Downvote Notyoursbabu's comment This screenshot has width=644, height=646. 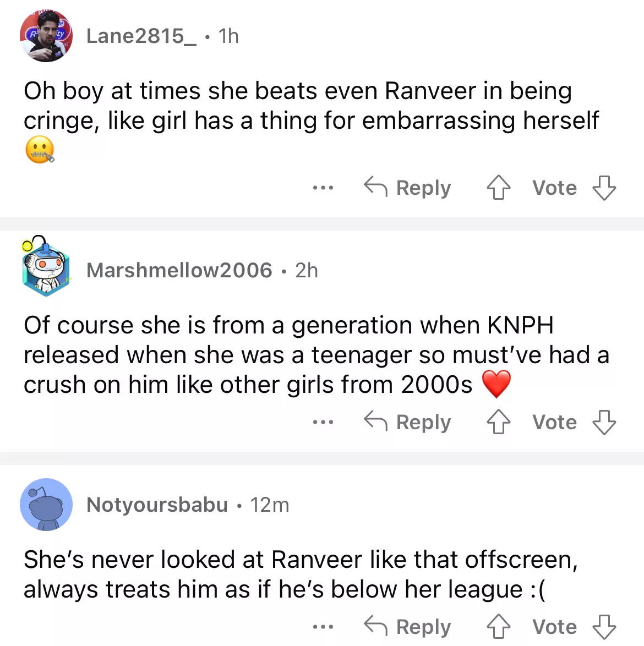(x=604, y=627)
